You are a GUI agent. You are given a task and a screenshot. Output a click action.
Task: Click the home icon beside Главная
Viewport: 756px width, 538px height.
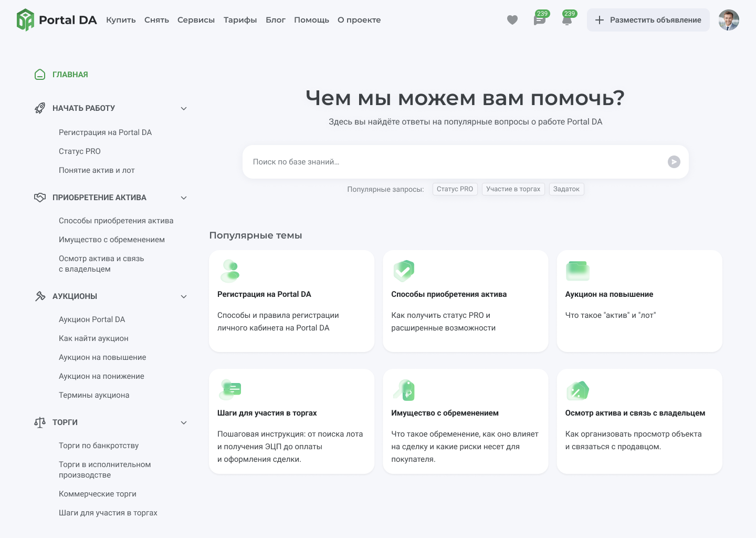[40, 75]
